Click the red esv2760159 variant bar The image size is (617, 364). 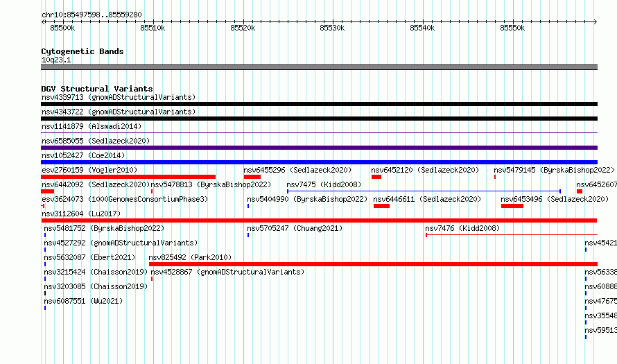[x=128, y=177]
